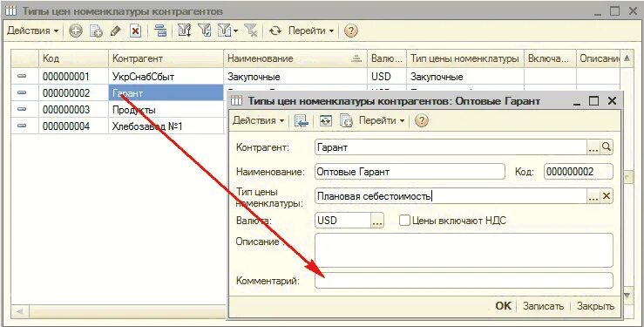Click Тип цены field Плановая себестоимость
This screenshot has height=327, width=644.
(x=451, y=196)
